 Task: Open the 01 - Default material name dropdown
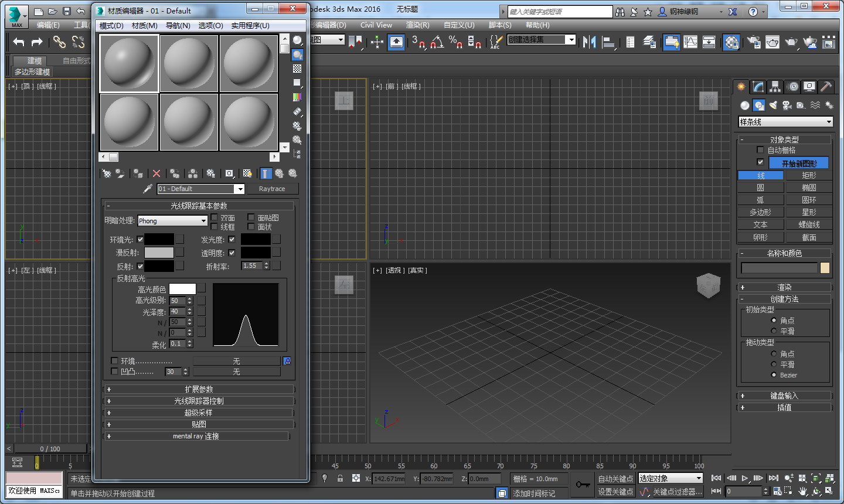click(x=200, y=189)
